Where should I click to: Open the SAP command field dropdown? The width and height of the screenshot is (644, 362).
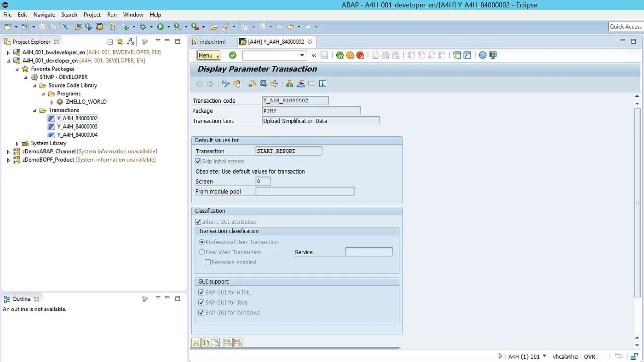click(302, 55)
